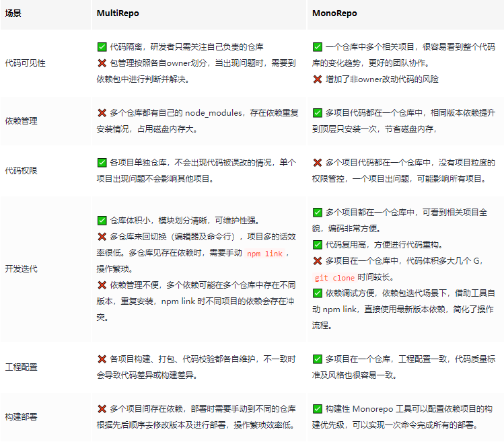Viewport: 504px width, 442px height.
Task: Click the red cross before '包管理按照各自owner划分'
Action: (102, 63)
